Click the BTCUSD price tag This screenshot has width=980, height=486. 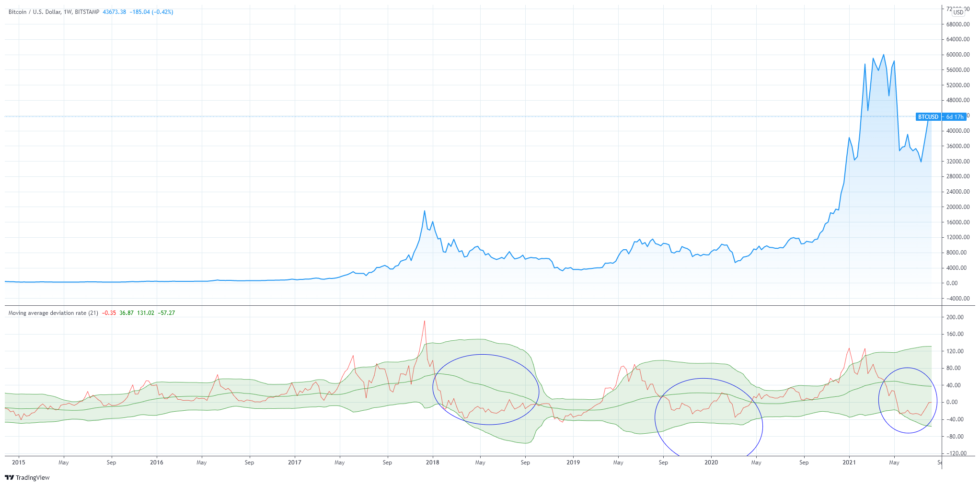pyautogui.click(x=928, y=117)
